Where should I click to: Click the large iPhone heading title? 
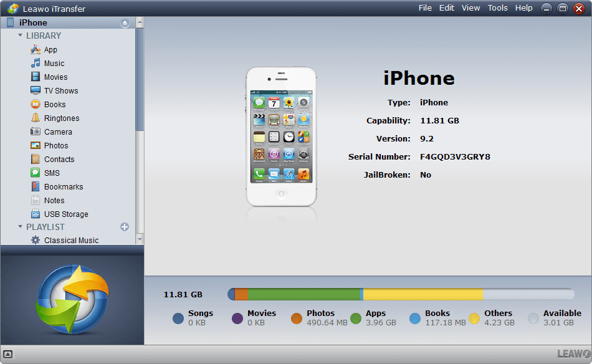[x=419, y=78]
